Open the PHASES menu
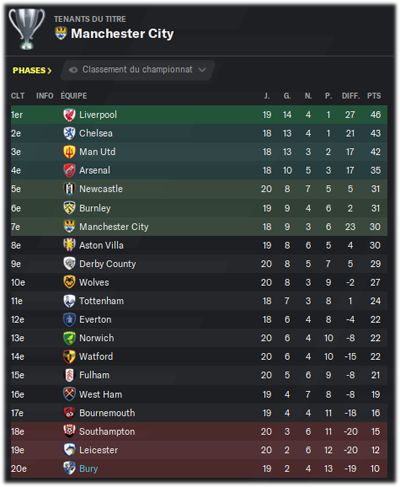The width and height of the screenshot is (400, 487). tap(32, 70)
